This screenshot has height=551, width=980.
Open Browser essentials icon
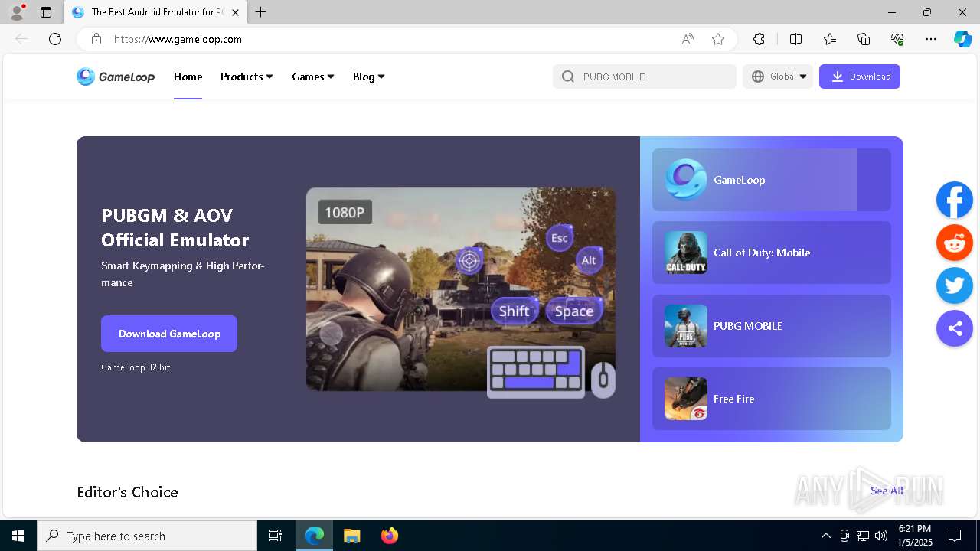pos(897,39)
